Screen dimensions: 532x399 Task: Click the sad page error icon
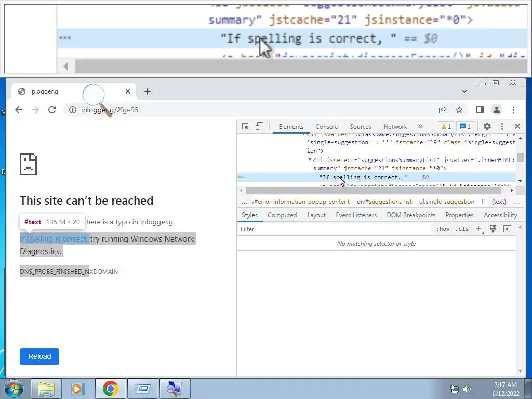point(28,164)
